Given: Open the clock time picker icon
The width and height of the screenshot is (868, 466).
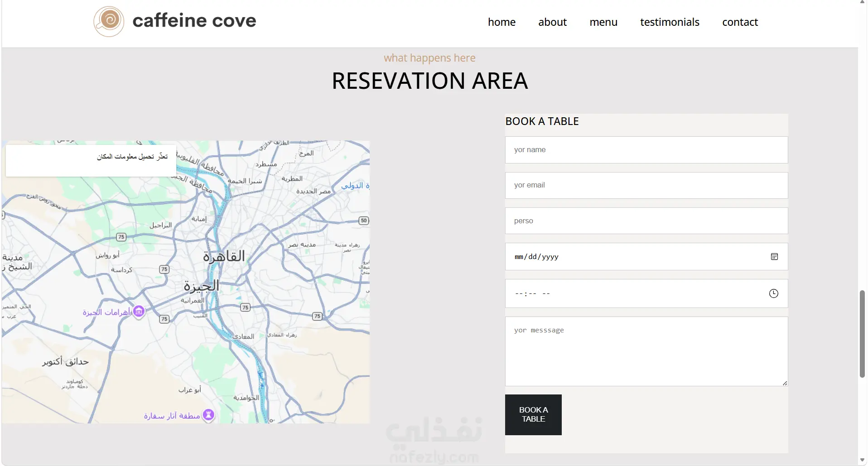Looking at the screenshot, I should click(774, 293).
